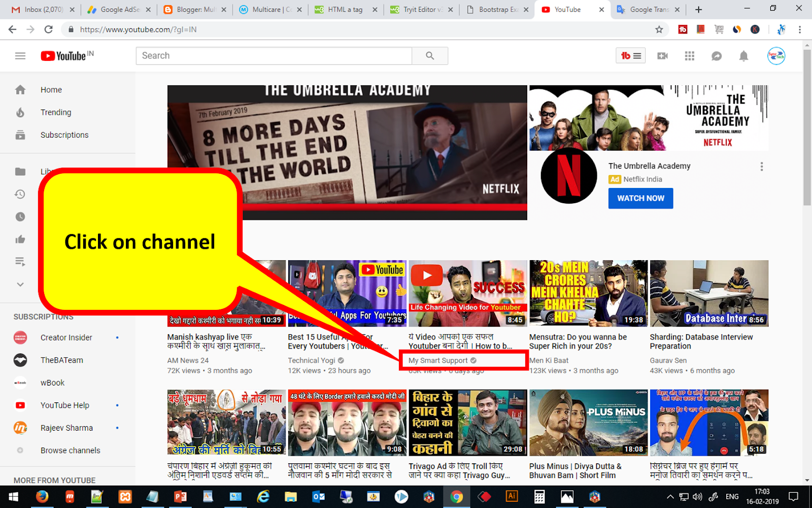Switch to the HTML a tag tab
This screenshot has width=812, height=508.
tap(346, 10)
